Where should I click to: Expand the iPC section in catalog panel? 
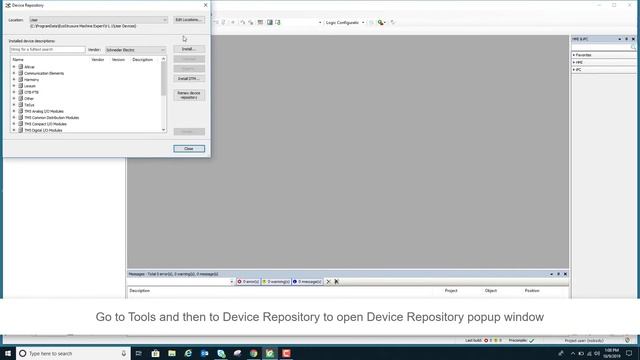[574, 70]
